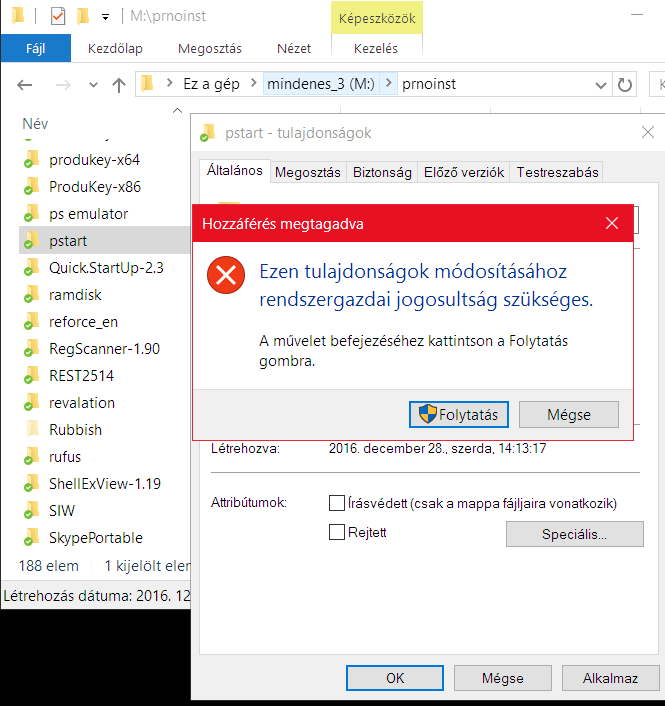Select the 'RegScanner-1.90' folder name
The width and height of the screenshot is (665, 706).
coord(104,348)
